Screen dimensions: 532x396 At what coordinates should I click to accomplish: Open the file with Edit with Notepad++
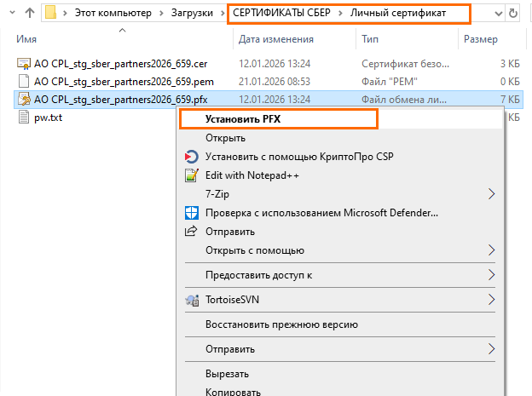pyautogui.click(x=252, y=175)
